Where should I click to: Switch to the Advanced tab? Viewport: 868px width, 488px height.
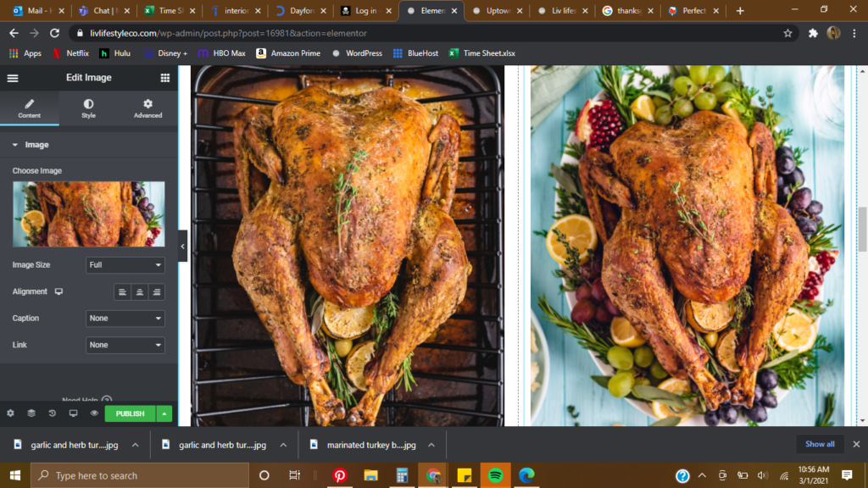[147, 108]
